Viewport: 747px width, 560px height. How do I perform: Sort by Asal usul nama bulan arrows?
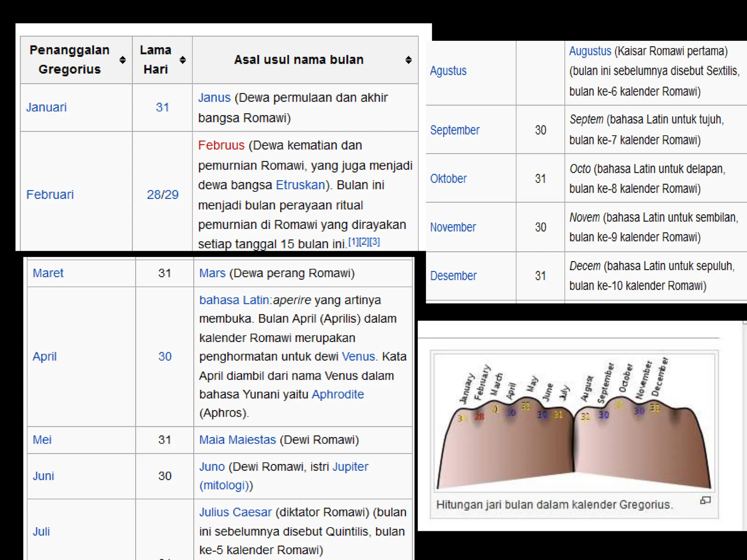pos(409,60)
